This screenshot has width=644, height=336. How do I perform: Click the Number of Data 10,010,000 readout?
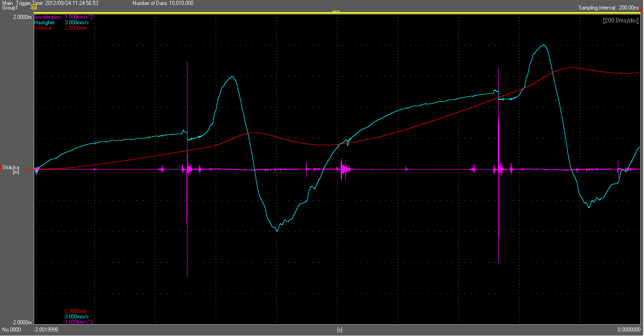163,3
